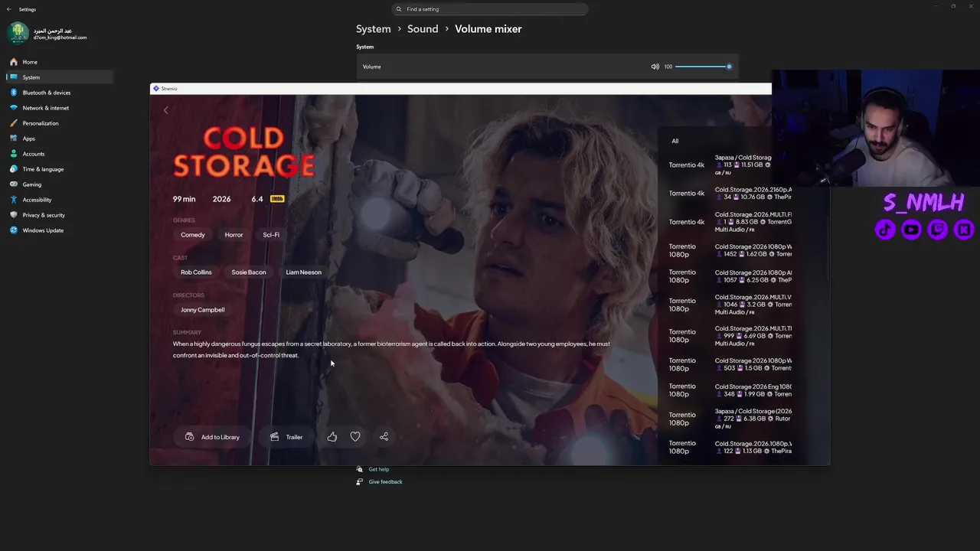
Task: Select System in Settings sidebar
Action: point(59,77)
